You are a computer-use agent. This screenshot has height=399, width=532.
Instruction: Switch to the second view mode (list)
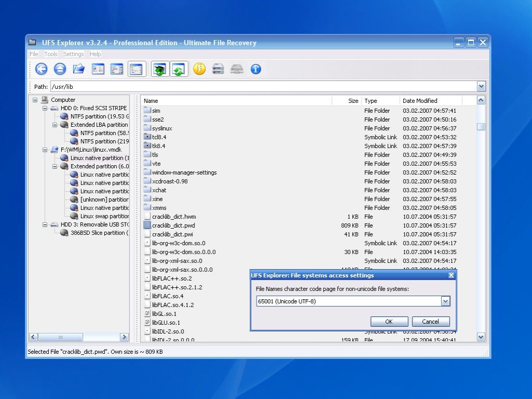pos(117,69)
